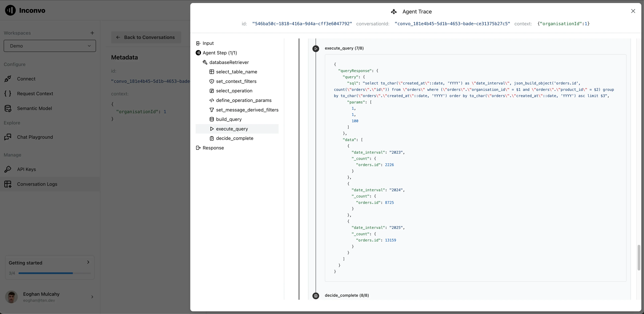Select build_query in the trace tree
The width and height of the screenshot is (644, 314).
click(229, 119)
